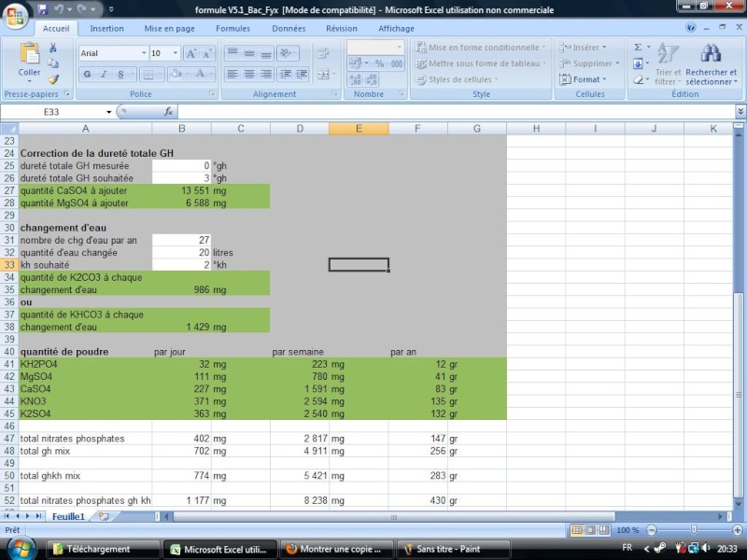Screen dimensions: 747x560
Task: Decrease font size with small A
Action: point(206,53)
